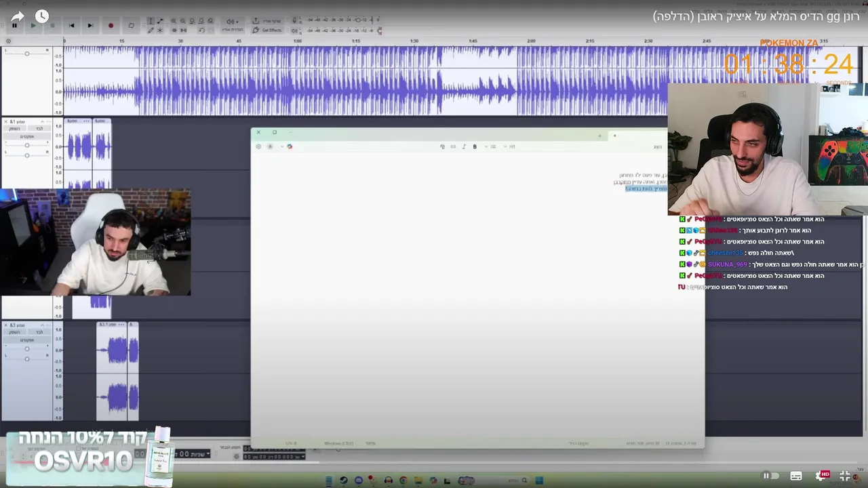Click the green Play button in Audacity

[33, 25]
